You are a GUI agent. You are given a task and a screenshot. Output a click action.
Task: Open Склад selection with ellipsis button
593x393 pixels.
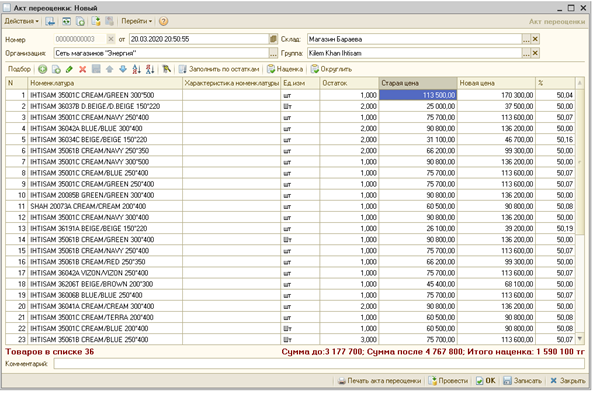(526, 39)
